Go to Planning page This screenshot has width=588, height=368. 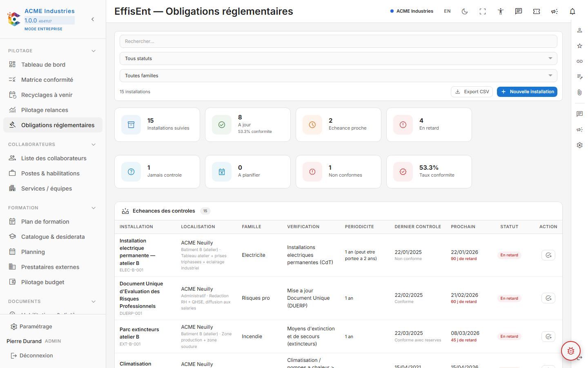(53, 252)
